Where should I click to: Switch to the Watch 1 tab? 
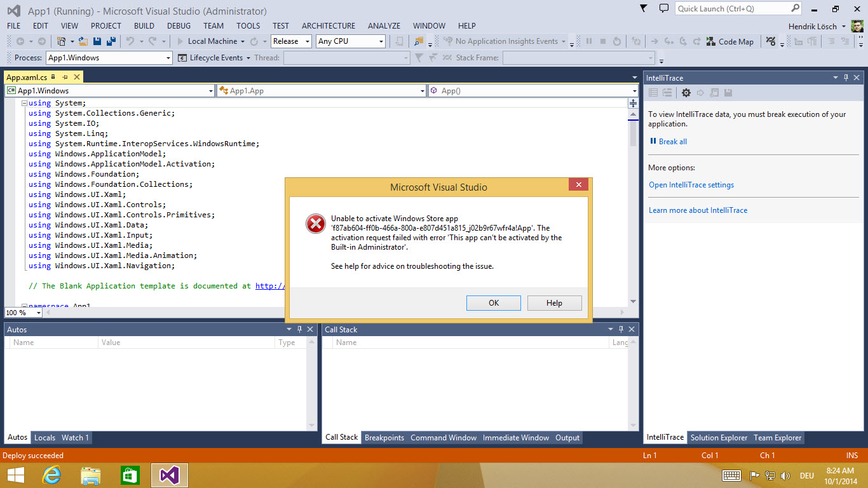click(75, 438)
